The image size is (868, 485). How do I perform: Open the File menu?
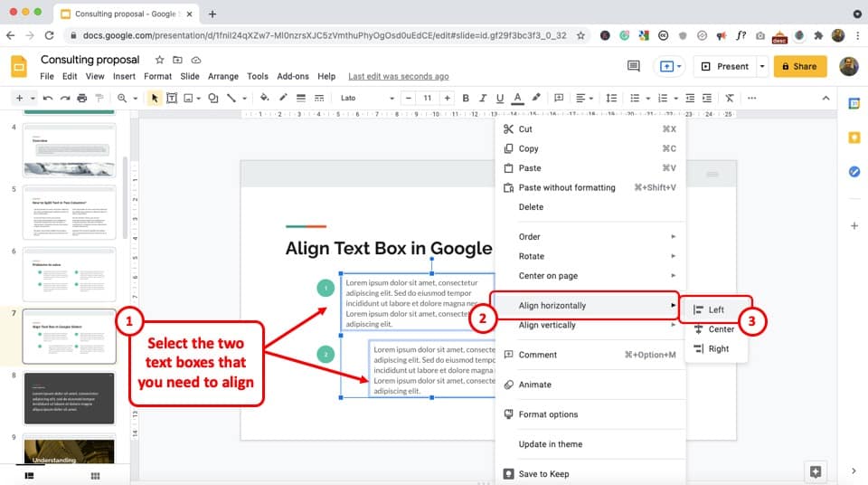pos(47,77)
